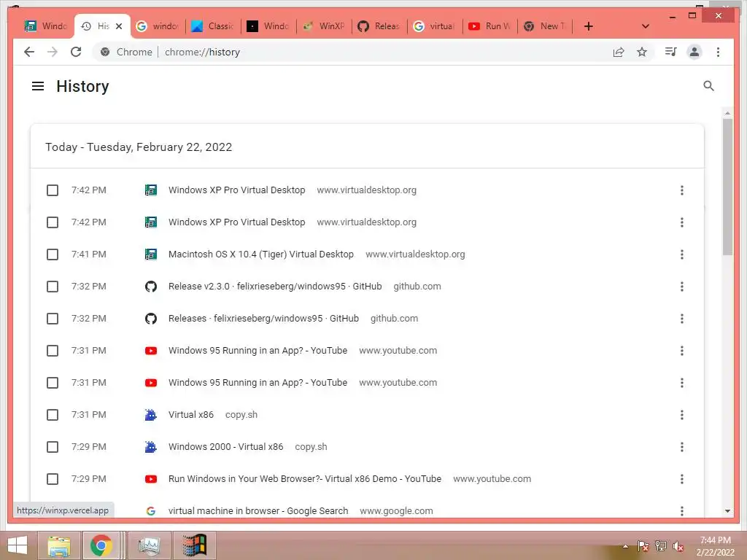Search history with the magnifier icon

click(x=708, y=86)
